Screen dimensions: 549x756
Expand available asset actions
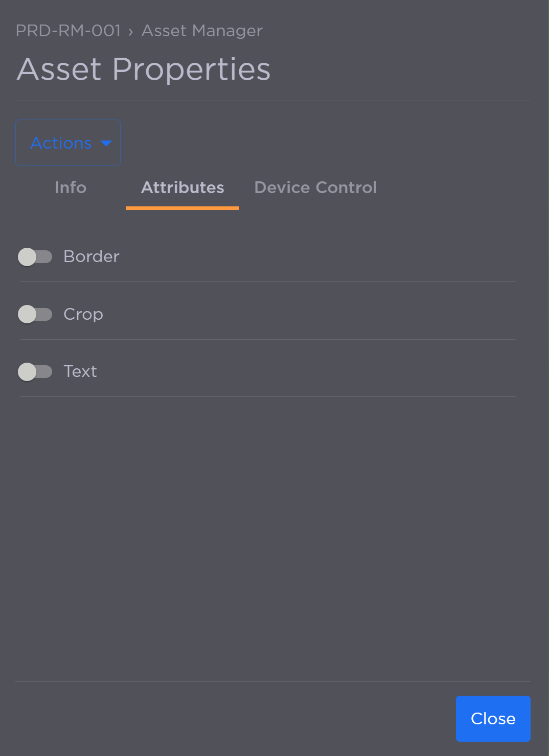pos(67,143)
